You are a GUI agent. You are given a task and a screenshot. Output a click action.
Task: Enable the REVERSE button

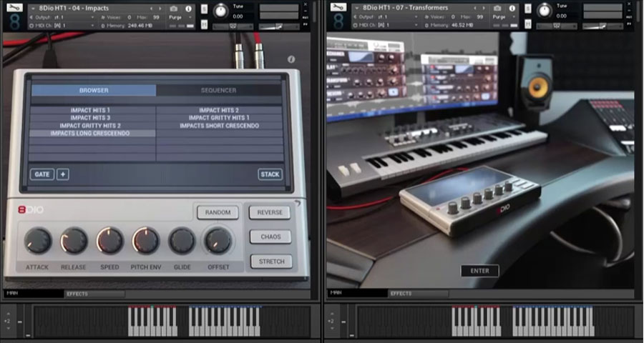pos(270,212)
